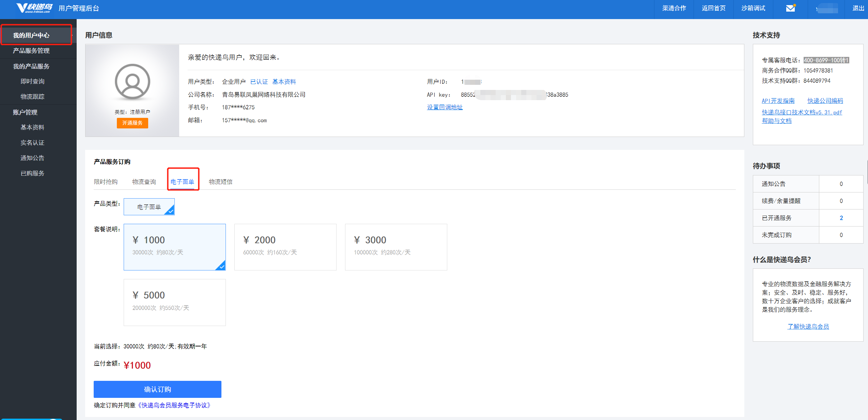
Task: Open 快递鸟接口技术文档v5.31.pdf link
Action: [802, 112]
